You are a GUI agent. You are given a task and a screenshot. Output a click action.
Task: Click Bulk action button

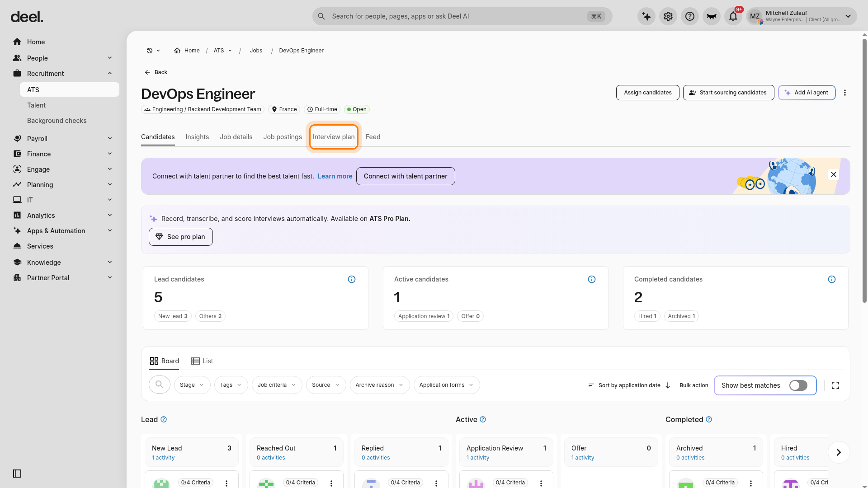point(694,385)
